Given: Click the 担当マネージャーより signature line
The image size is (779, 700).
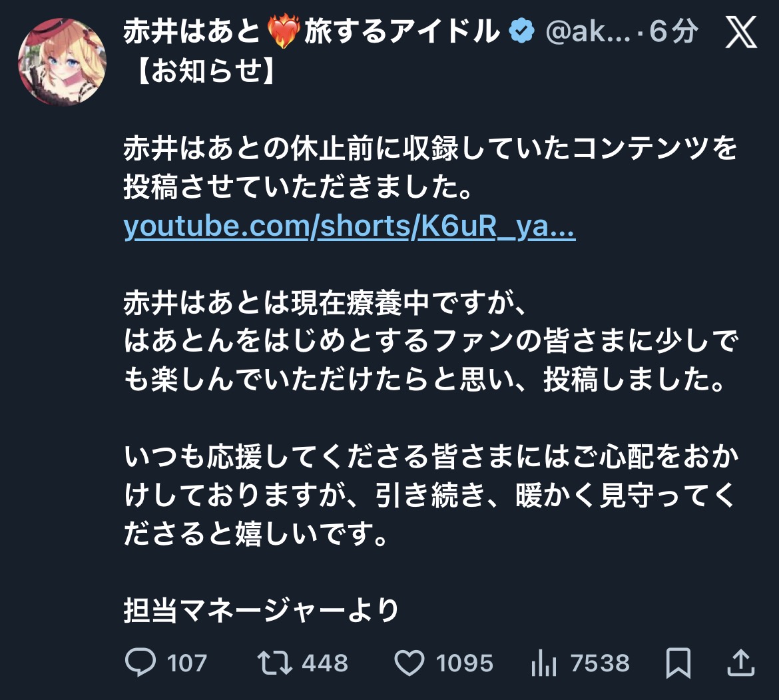Looking at the screenshot, I should pos(261,610).
